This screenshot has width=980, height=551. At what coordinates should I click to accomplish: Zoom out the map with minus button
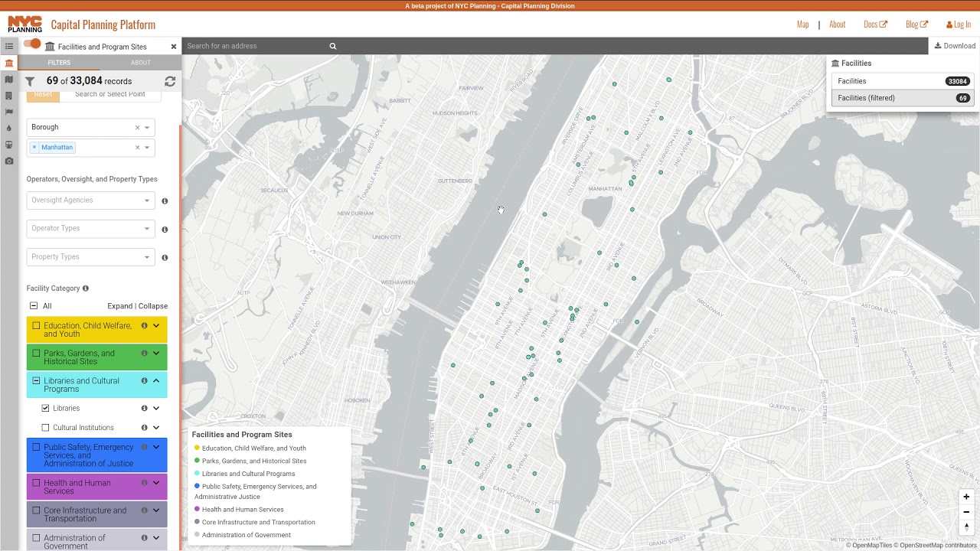coord(966,512)
